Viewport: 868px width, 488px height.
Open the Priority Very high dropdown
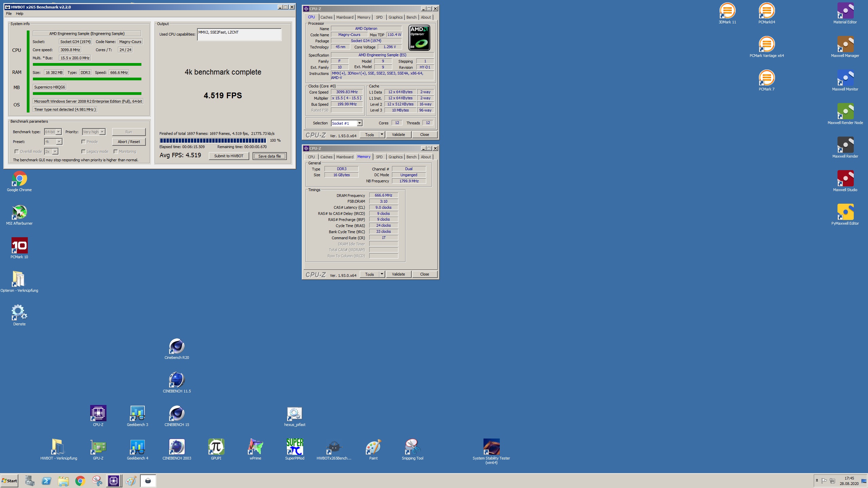(x=102, y=132)
